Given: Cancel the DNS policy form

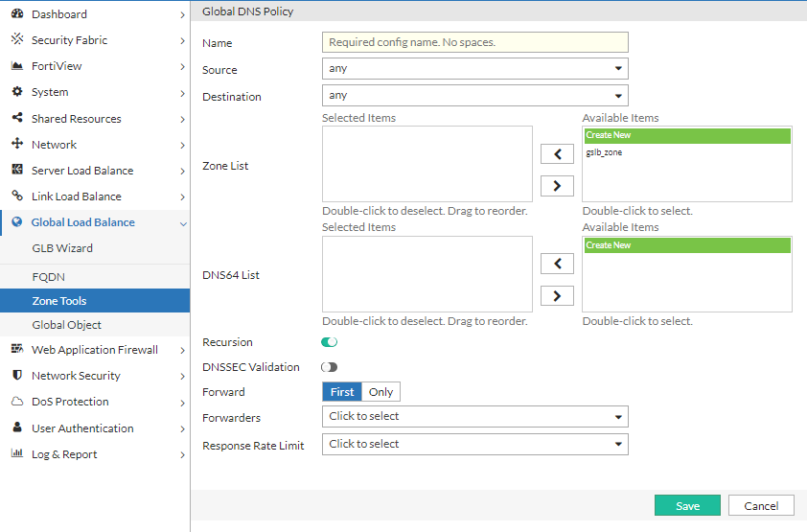Looking at the screenshot, I should pos(761,506).
